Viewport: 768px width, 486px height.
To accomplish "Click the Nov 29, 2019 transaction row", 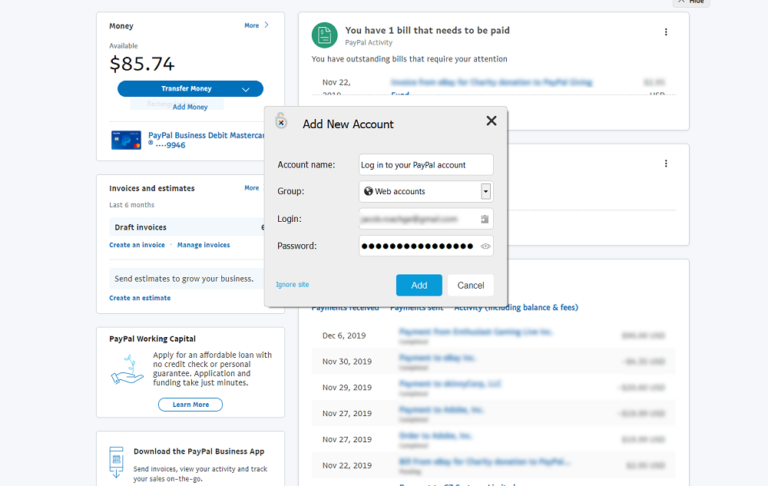I will point(493,388).
